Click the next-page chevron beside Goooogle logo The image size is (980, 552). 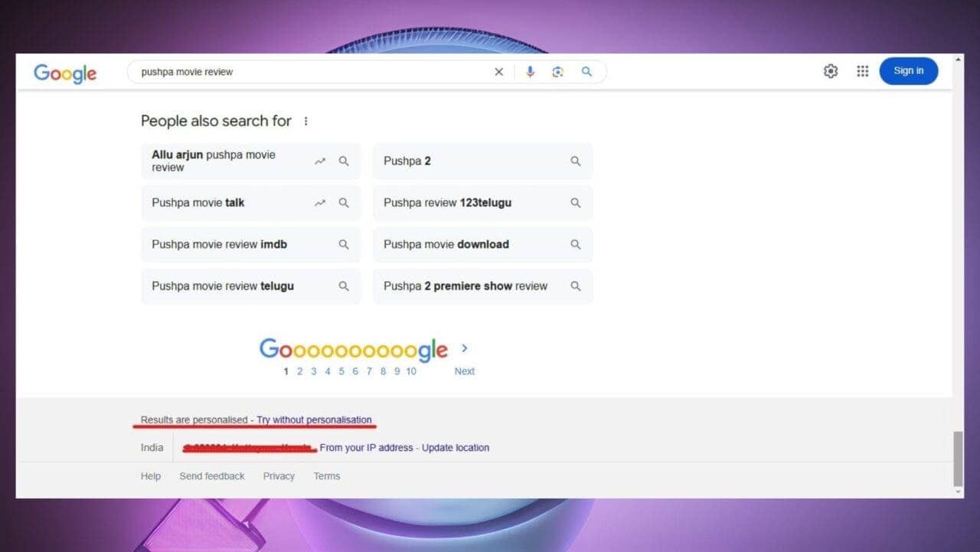(464, 348)
